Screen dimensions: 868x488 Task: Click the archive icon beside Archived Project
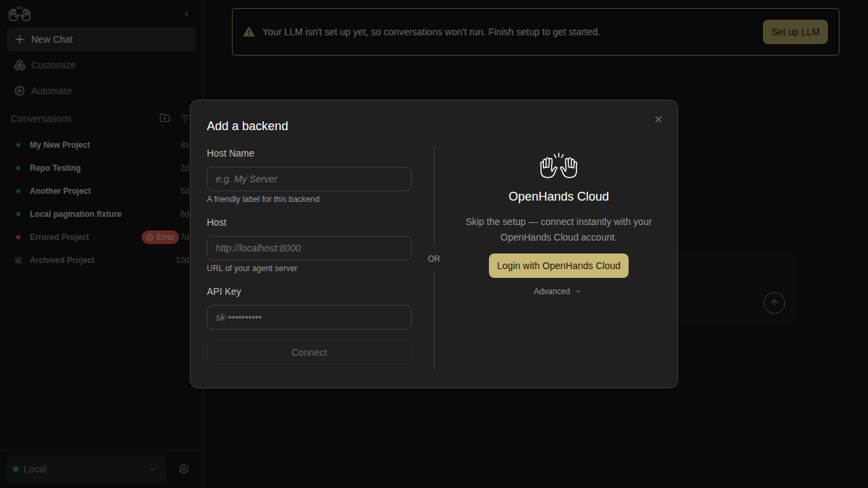pyautogui.click(x=18, y=260)
